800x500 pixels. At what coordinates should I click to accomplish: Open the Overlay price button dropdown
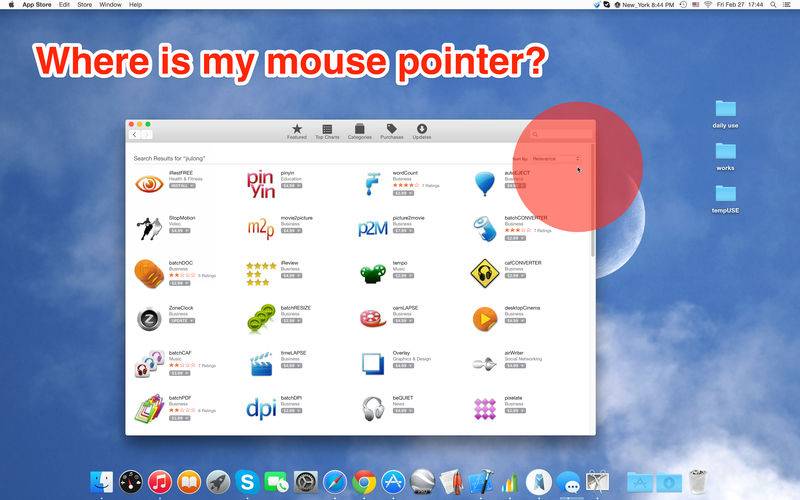click(411, 366)
